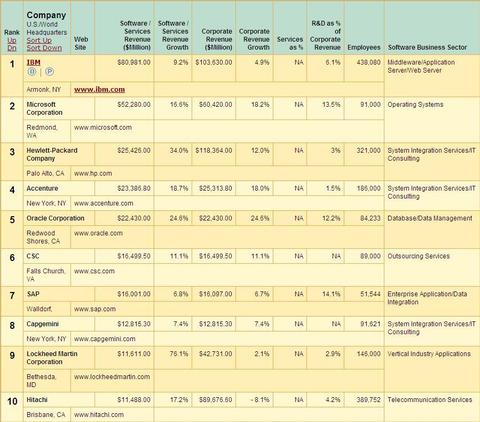This screenshot has height=422, width=480.
Task: Click the company Sort Up link
Action: pyautogui.click(x=39, y=40)
